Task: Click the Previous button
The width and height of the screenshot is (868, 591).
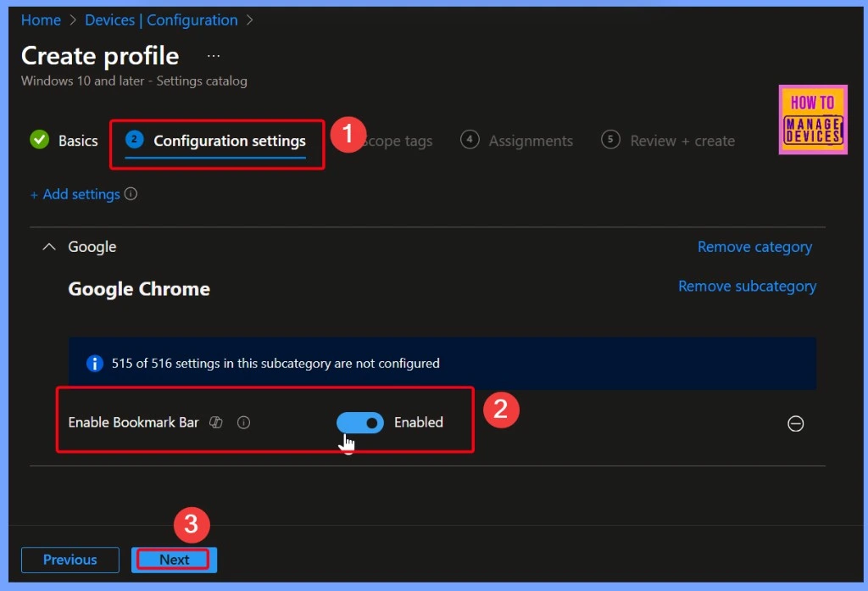Action: pyautogui.click(x=70, y=560)
